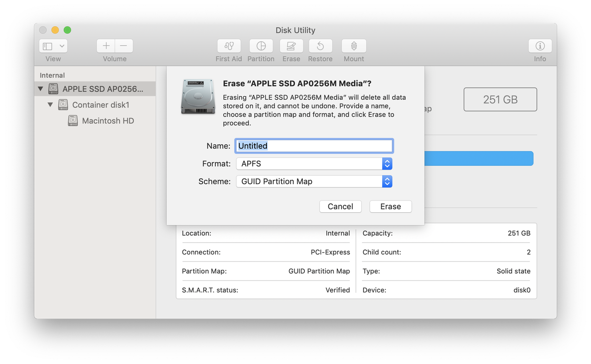Open the Format dropdown showing APFS

coord(386,163)
